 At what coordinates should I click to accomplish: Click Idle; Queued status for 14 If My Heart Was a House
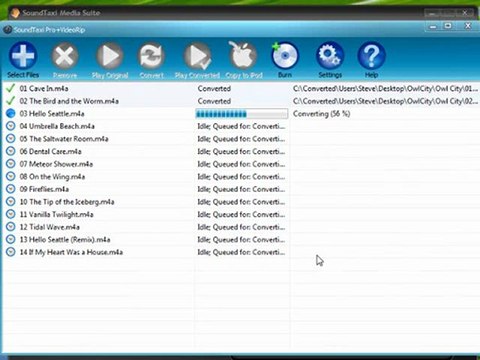point(241,252)
